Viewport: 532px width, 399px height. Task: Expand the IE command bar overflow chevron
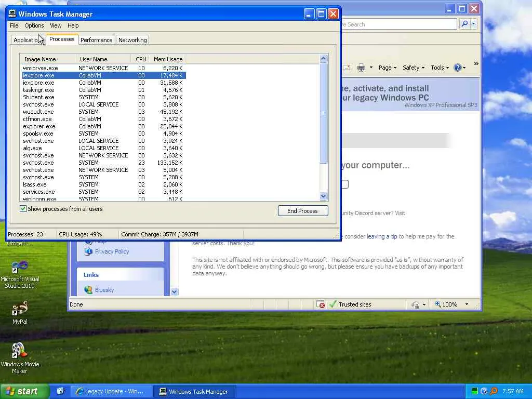(476, 64)
